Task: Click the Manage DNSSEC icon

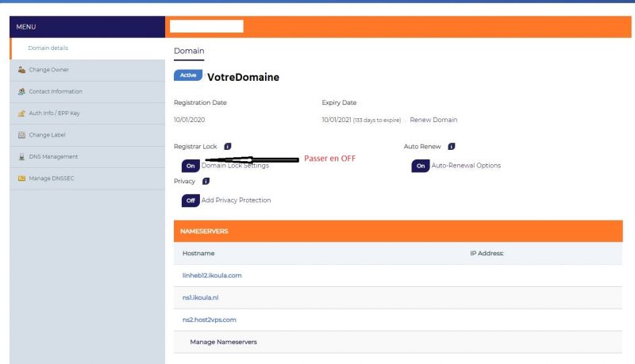Action: pyautogui.click(x=21, y=178)
